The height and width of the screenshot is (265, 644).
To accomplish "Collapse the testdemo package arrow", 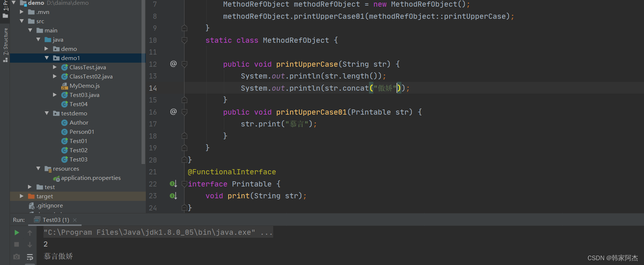I will point(46,113).
